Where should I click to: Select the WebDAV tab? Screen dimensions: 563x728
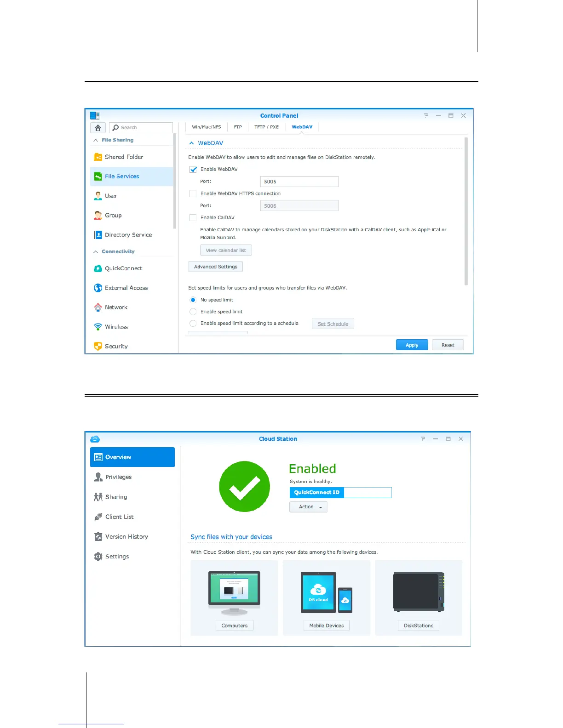pos(302,127)
